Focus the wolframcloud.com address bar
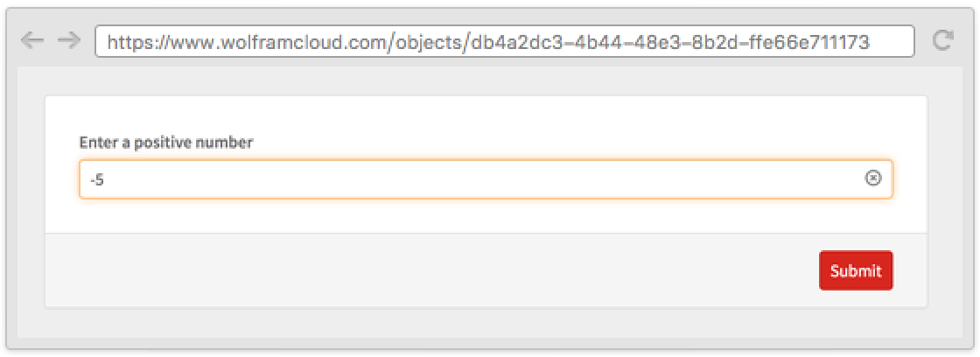 pos(504,41)
